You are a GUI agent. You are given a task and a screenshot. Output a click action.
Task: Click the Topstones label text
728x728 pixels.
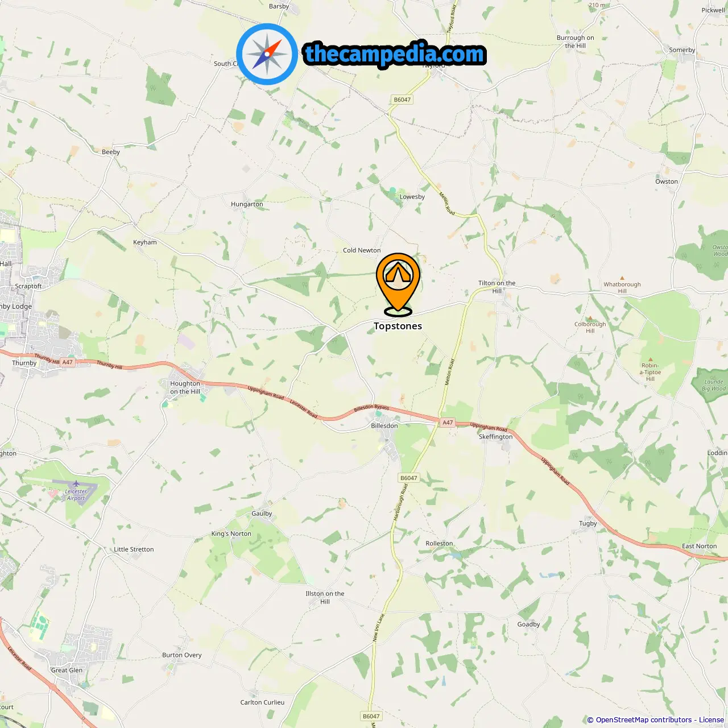tap(398, 326)
